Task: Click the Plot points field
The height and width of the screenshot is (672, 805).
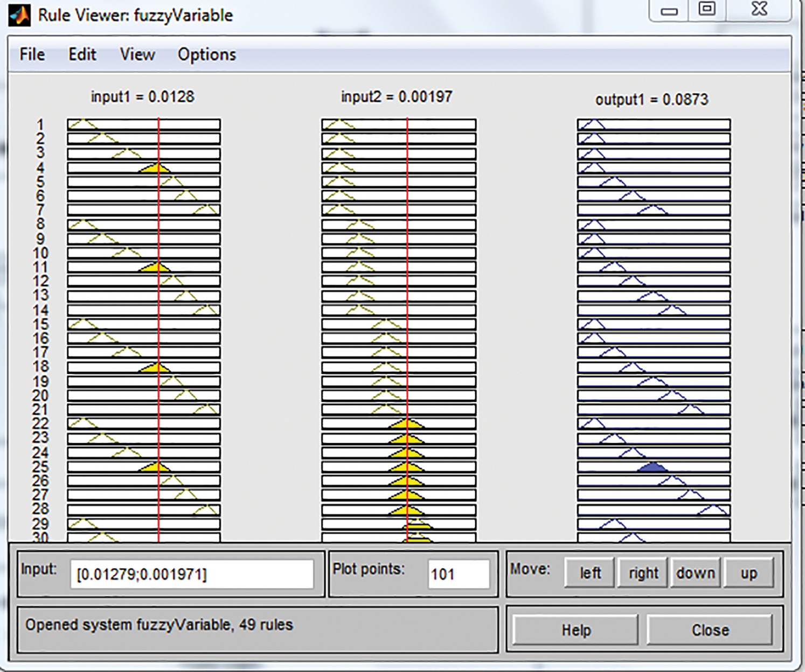Action: pyautogui.click(x=459, y=574)
